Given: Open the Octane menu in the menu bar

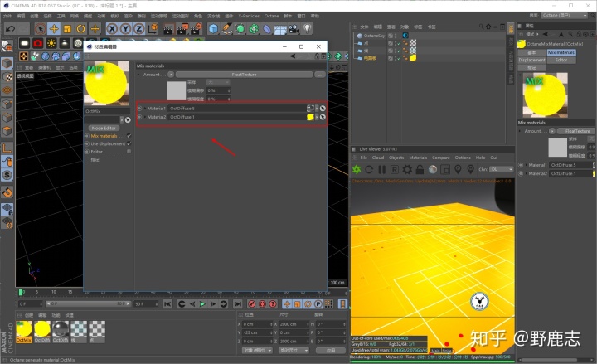Looking at the screenshot, I should tap(271, 16).
